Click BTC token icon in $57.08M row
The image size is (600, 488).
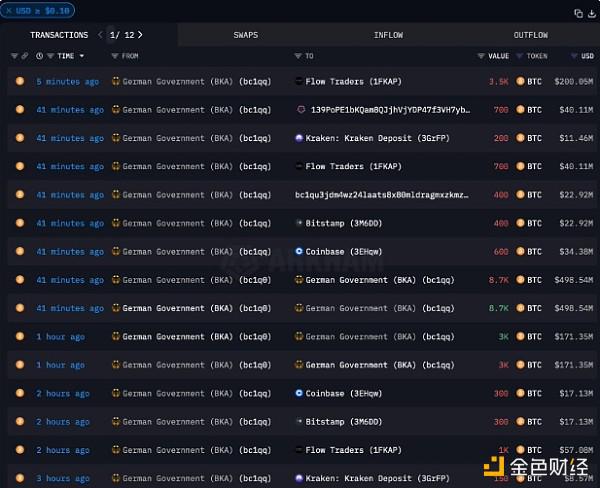pos(520,450)
